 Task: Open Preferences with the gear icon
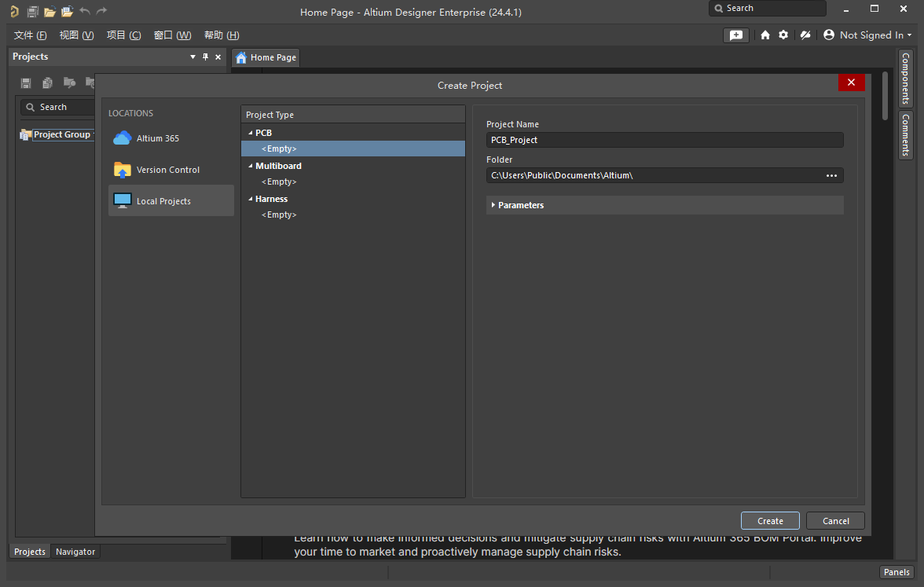pos(783,35)
